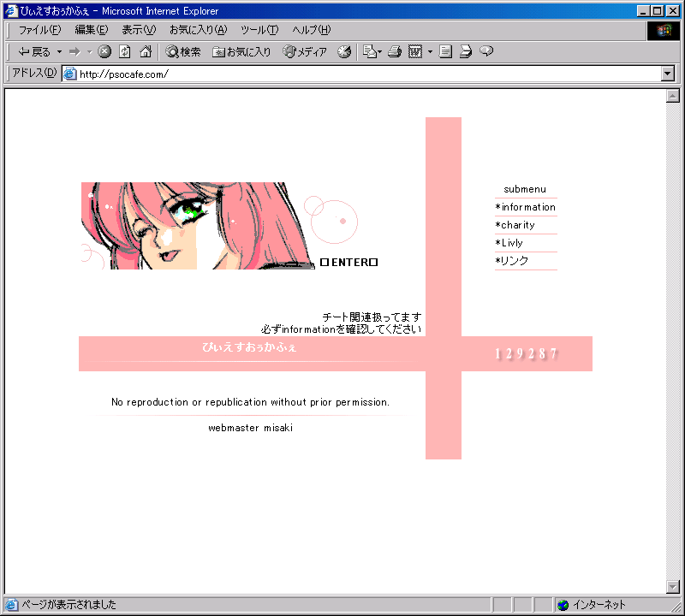Go to the Home page icon
Screen dimensions: 685x616
pos(146,51)
